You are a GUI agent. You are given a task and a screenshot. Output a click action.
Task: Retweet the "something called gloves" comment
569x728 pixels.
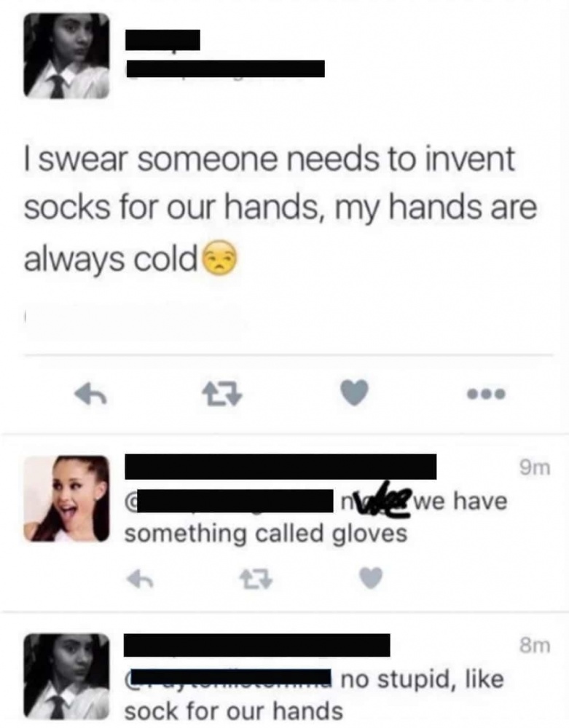pyautogui.click(x=256, y=579)
